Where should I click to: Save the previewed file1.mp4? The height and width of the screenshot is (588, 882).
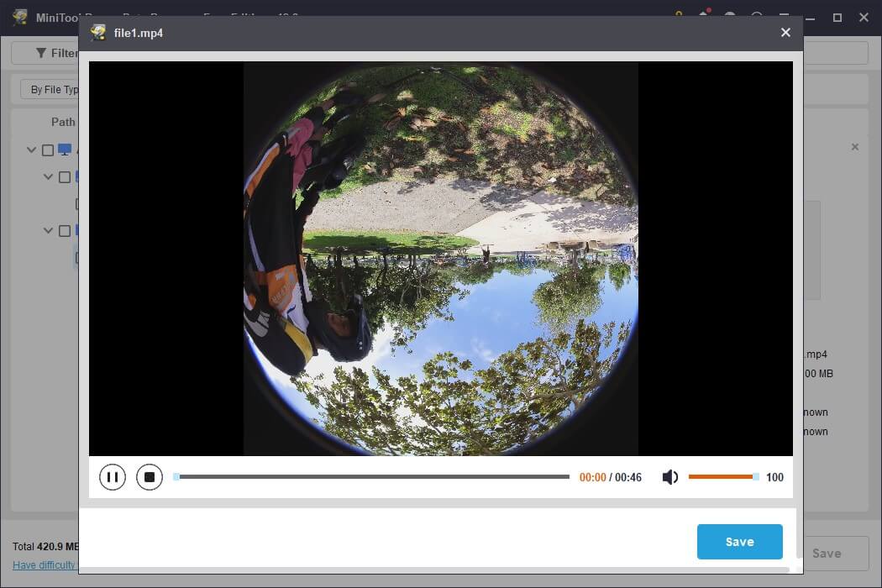[x=739, y=541]
